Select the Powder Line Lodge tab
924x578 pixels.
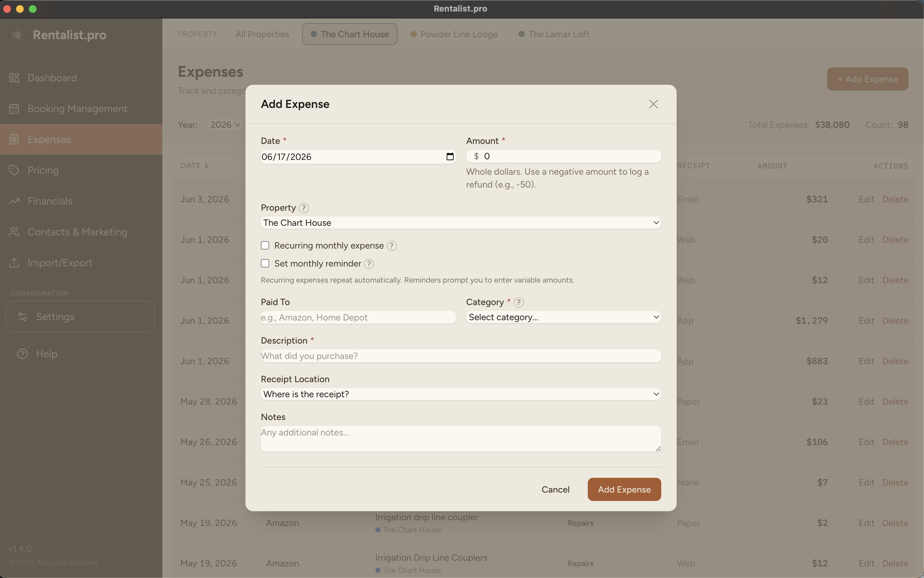click(454, 34)
